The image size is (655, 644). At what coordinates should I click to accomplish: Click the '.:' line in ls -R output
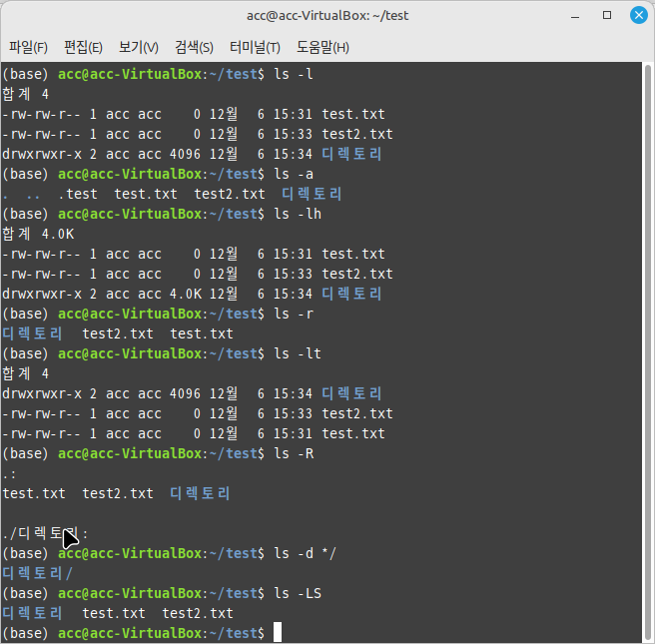tap(9, 475)
